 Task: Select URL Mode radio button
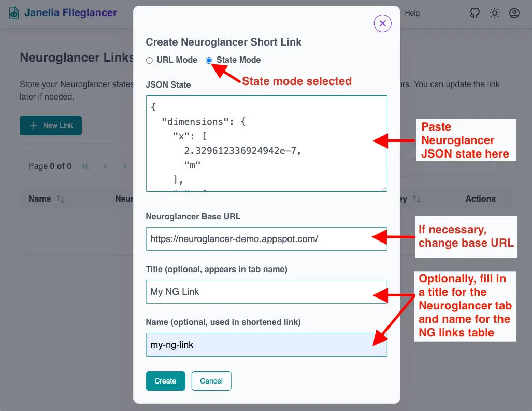[x=149, y=60]
